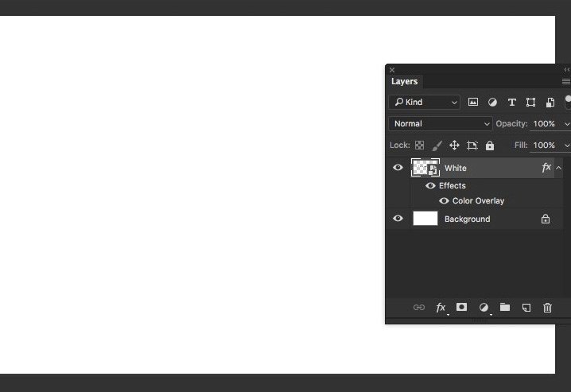Filter layers by smart objects icon
The height and width of the screenshot is (392, 571).
tap(550, 103)
